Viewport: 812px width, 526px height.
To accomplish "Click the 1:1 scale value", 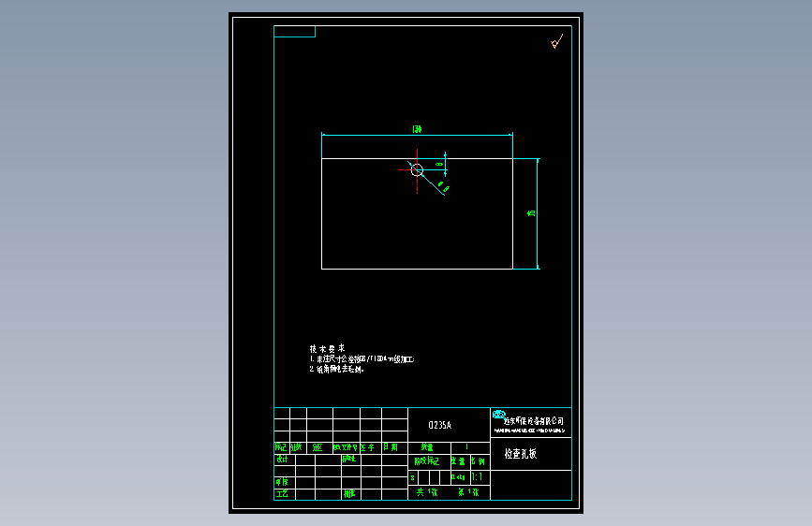I will click(x=478, y=476).
